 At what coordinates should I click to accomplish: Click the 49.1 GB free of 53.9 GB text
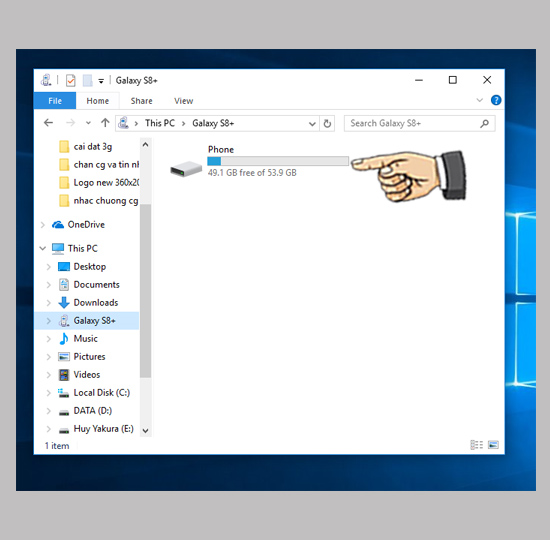252,173
